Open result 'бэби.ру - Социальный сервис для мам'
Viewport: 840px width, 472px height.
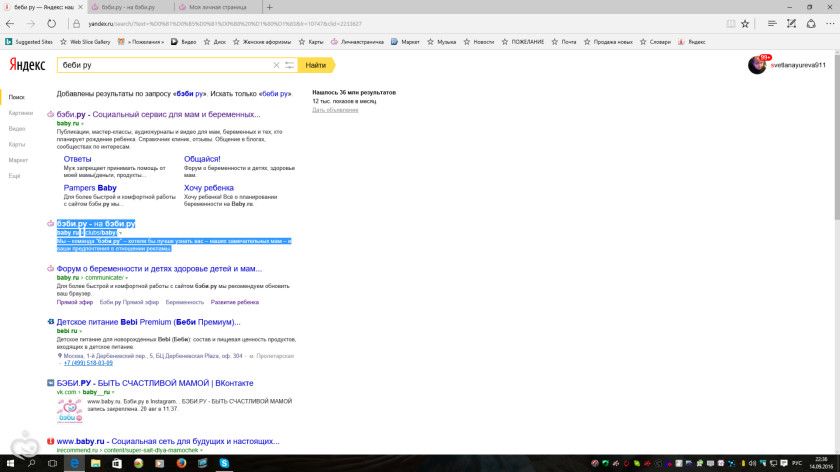point(159,114)
